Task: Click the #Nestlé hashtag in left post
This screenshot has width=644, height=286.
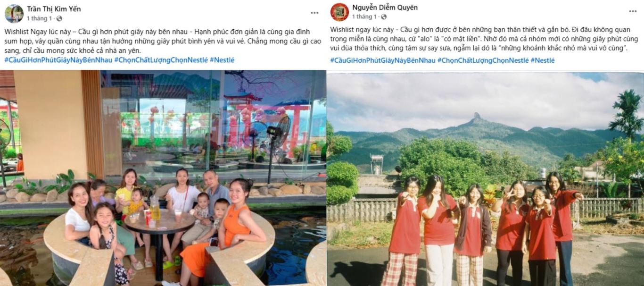Action: point(222,60)
